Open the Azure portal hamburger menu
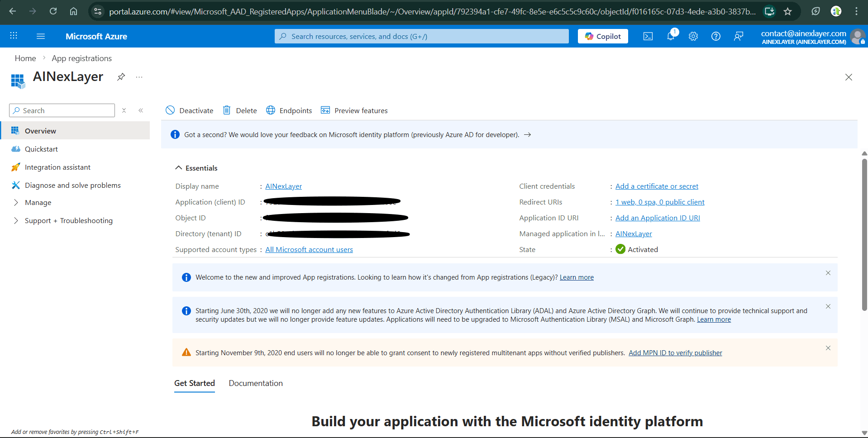 [40, 36]
